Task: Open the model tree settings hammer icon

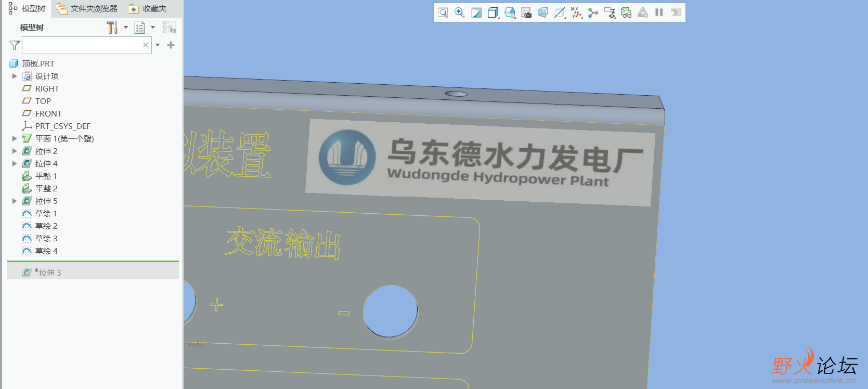Action: point(112,27)
